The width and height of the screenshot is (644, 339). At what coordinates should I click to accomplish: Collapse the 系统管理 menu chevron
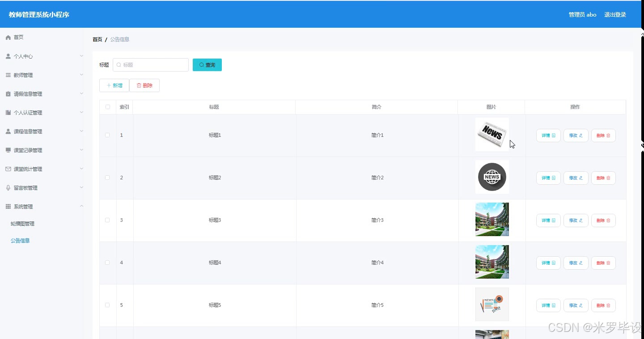81,206
